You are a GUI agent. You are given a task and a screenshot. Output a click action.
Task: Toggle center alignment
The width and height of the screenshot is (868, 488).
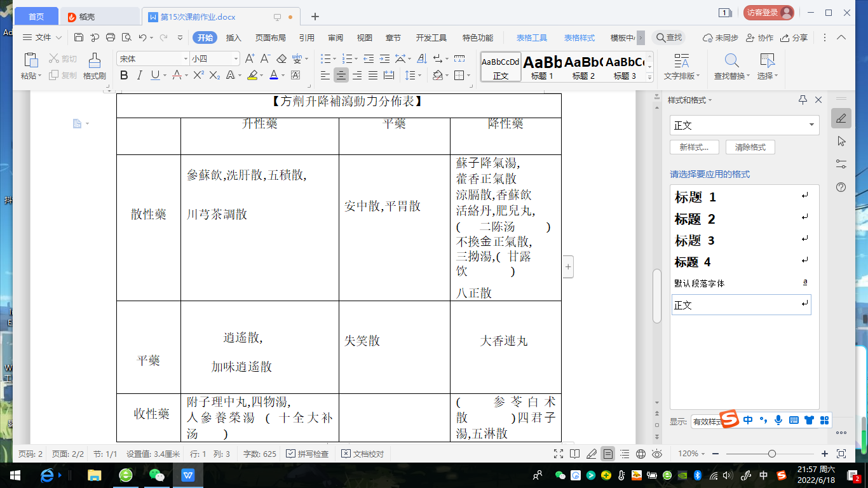[x=341, y=76]
